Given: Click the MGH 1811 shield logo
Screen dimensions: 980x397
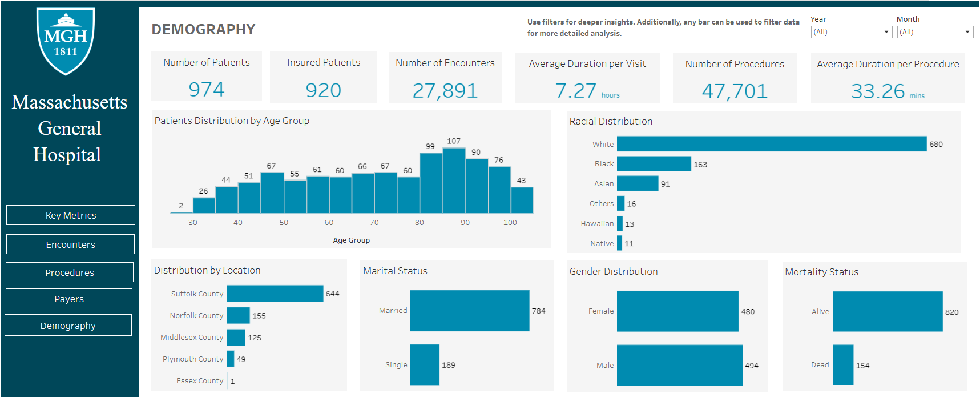Looking at the screenshot, I should pyautogui.click(x=66, y=41).
